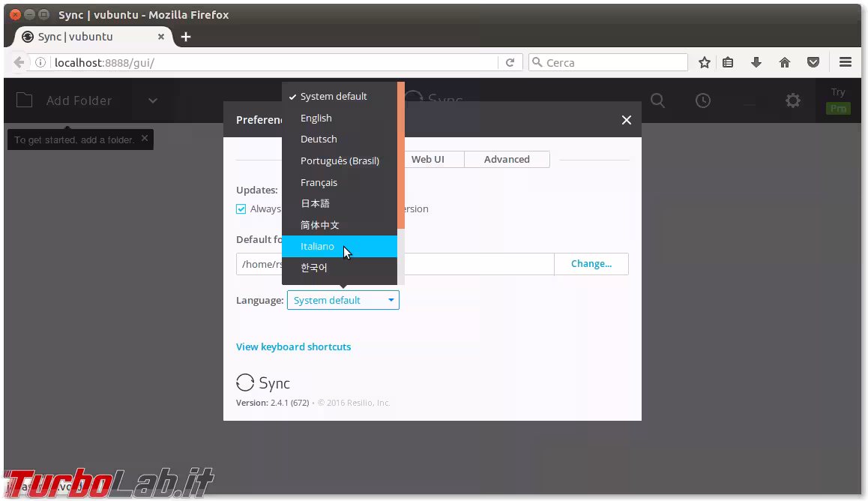The height and width of the screenshot is (501, 868).
Task: Open the Firefox downloads arrow icon
Action: pyautogui.click(x=756, y=63)
